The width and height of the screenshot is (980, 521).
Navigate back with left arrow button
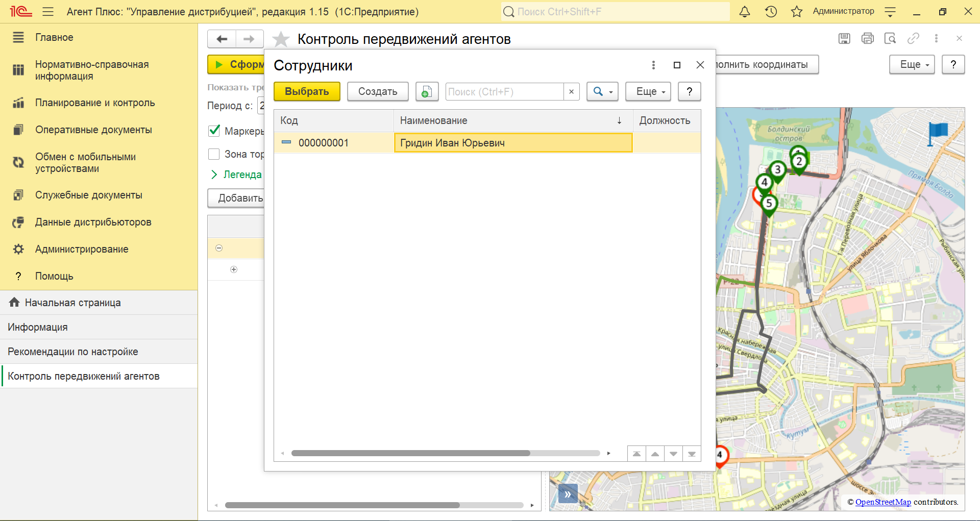click(x=222, y=39)
